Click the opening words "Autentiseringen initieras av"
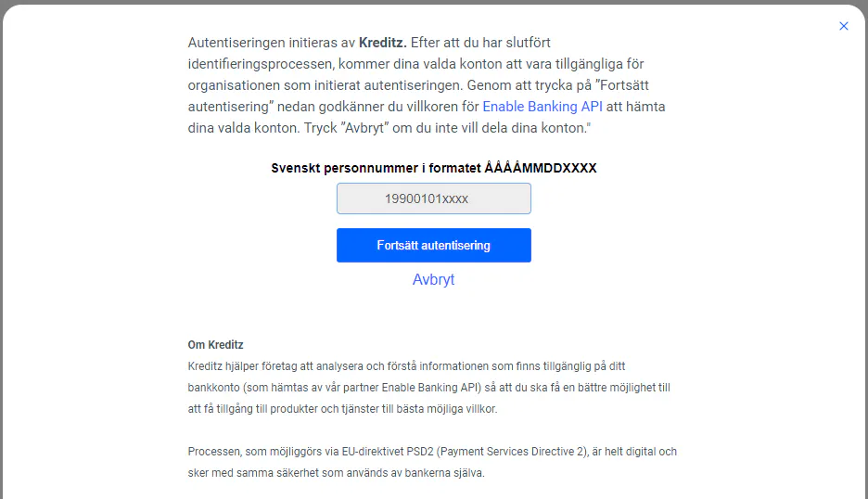Image resolution: width=868 pixels, height=499 pixels. (x=271, y=43)
